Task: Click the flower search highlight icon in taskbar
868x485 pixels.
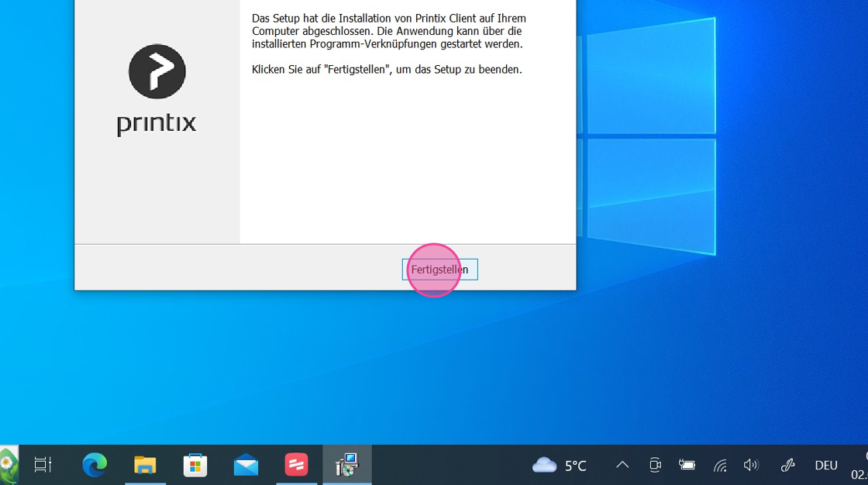Action: pos(9,465)
